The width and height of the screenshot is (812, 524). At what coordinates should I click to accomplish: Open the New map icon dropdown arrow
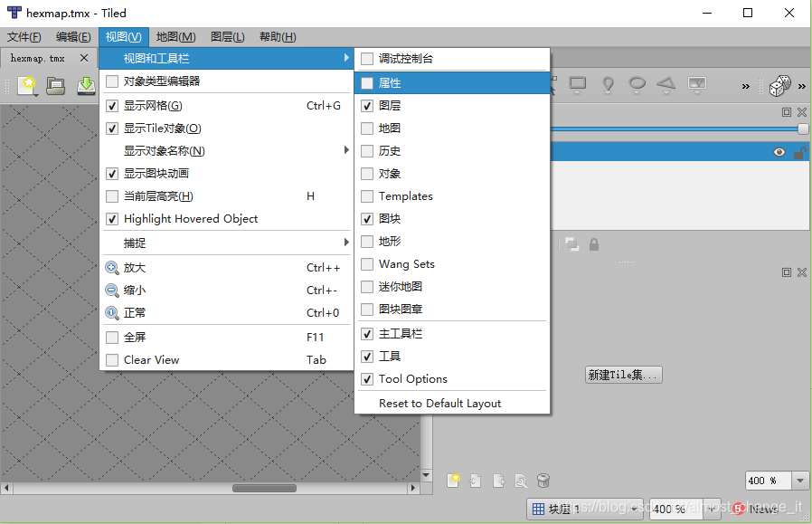[36, 95]
